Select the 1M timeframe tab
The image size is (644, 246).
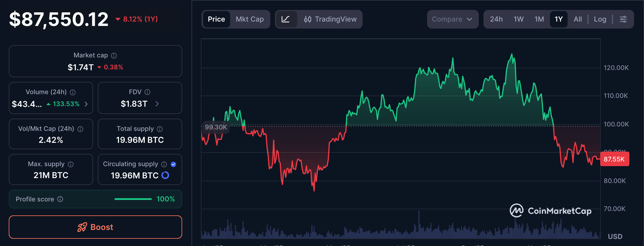tap(539, 19)
